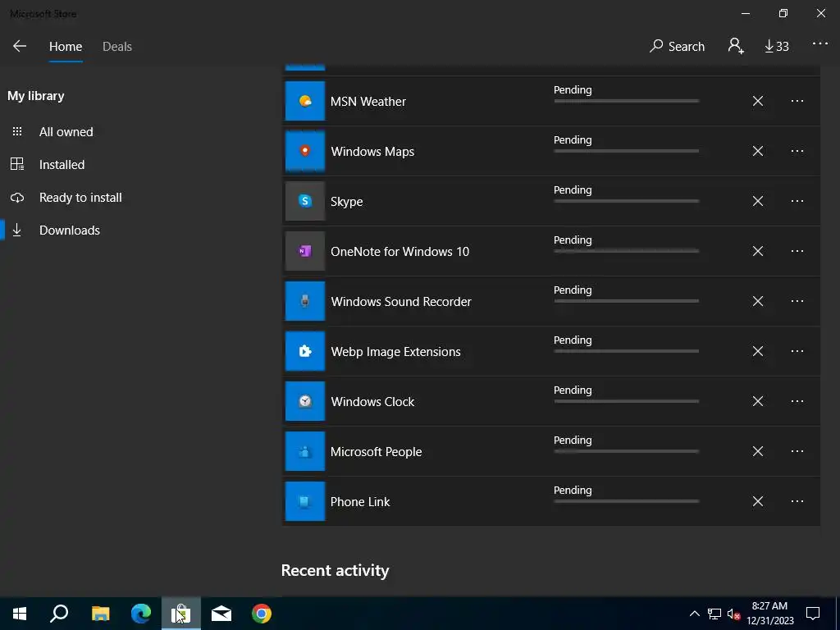The height and width of the screenshot is (630, 840).
Task: Cancel the Webp Image Extensions download
Action: (x=757, y=351)
